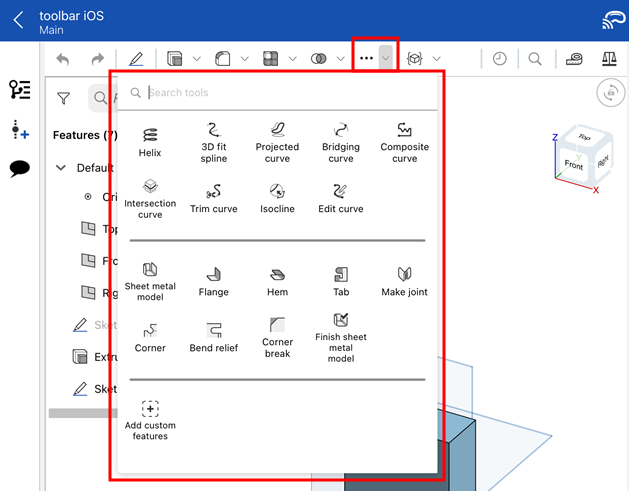Viewport: 629px width, 491px height.
Task: Click the Front face of view cube
Action: coord(573,165)
